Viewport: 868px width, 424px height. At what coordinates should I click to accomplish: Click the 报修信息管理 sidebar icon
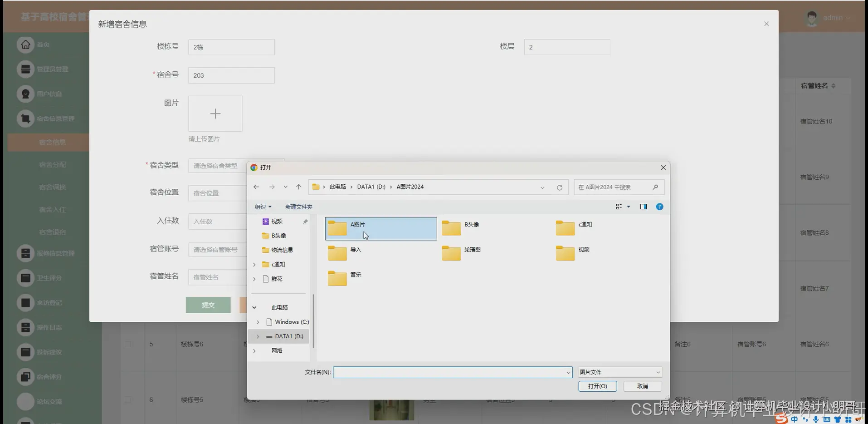pos(25,253)
